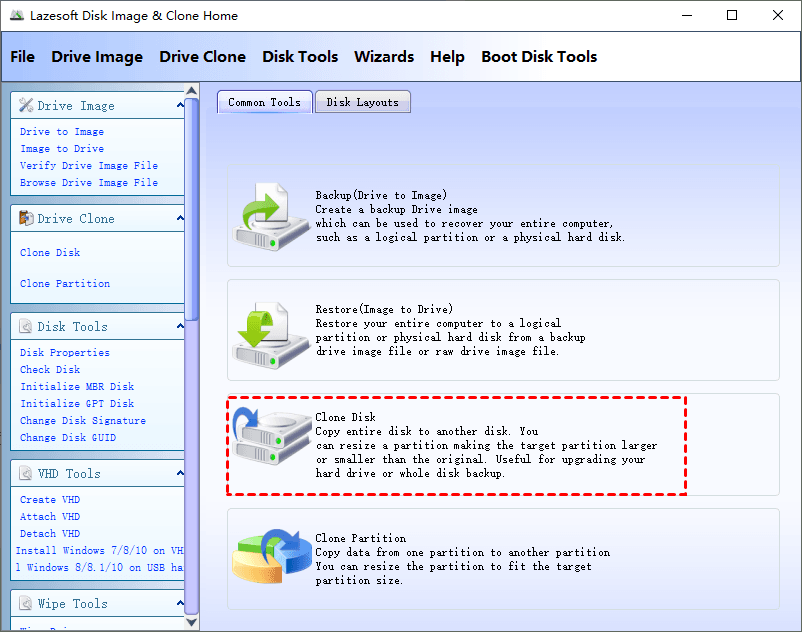The height and width of the screenshot is (632, 802).
Task: Click the VHD Tools panel icon
Action: coord(26,473)
